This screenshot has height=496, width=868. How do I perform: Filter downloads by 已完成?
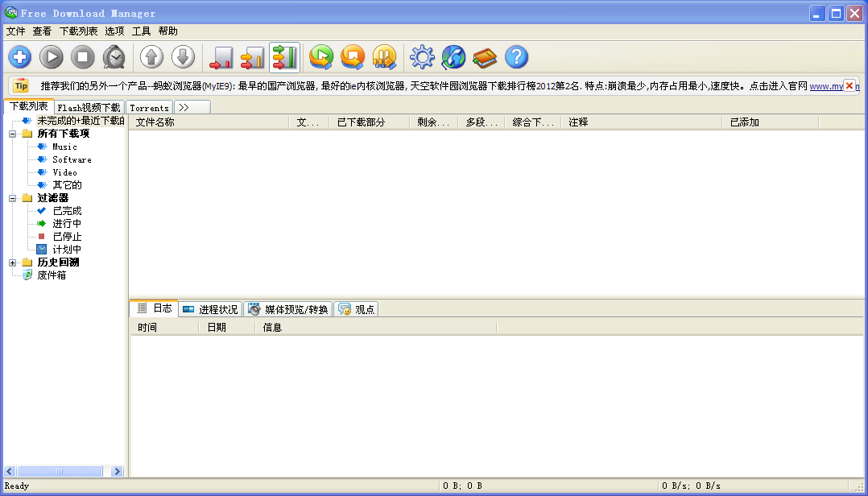[67, 211]
